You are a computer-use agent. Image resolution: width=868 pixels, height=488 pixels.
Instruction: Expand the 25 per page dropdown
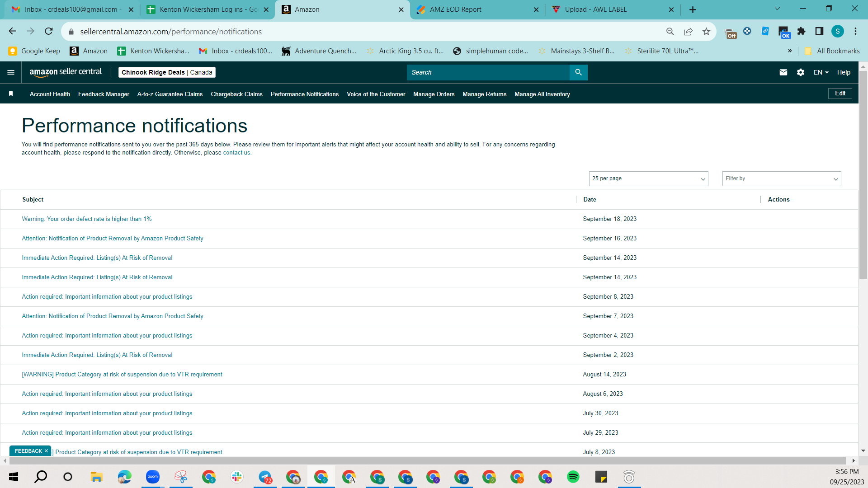(648, 178)
